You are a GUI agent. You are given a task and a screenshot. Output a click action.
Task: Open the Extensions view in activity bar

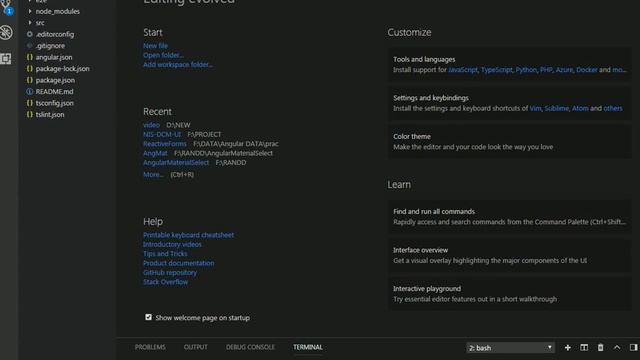point(6,59)
